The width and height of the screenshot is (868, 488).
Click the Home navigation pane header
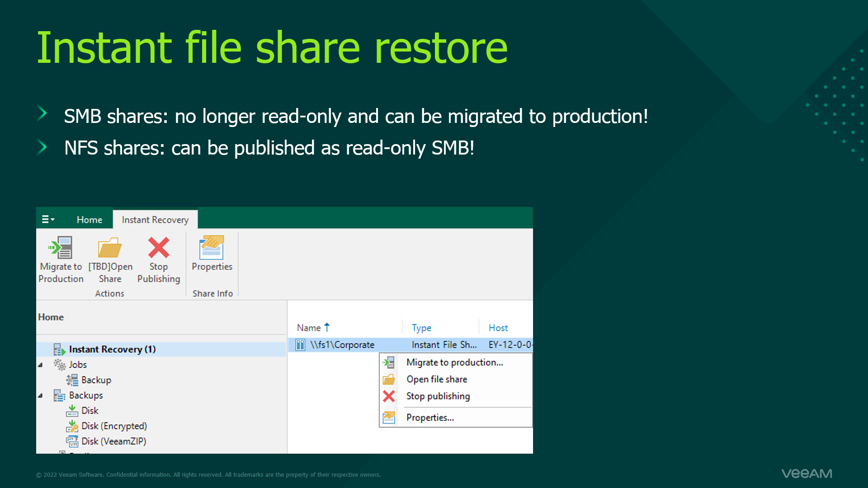coord(51,317)
